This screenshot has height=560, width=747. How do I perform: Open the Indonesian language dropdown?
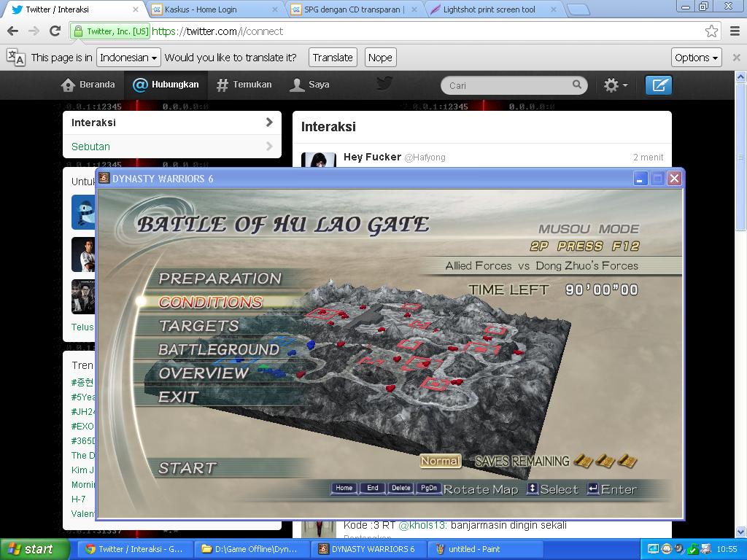coord(128,58)
